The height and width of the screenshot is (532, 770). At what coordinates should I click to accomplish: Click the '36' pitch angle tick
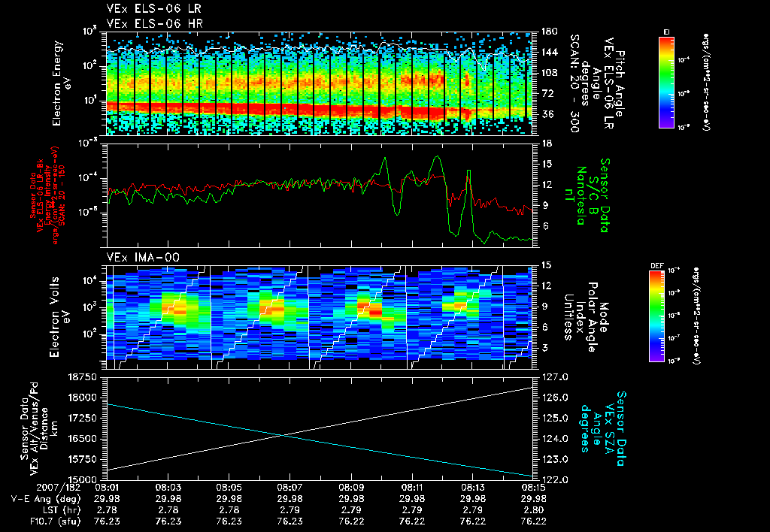click(547, 114)
